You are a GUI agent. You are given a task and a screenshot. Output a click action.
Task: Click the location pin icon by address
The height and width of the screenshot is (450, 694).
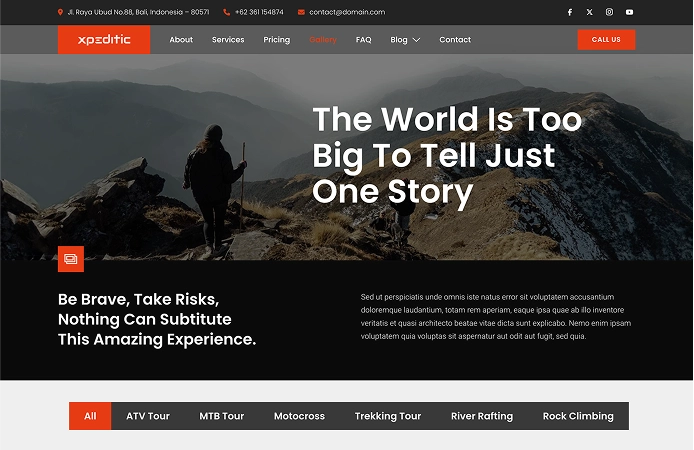pos(60,12)
